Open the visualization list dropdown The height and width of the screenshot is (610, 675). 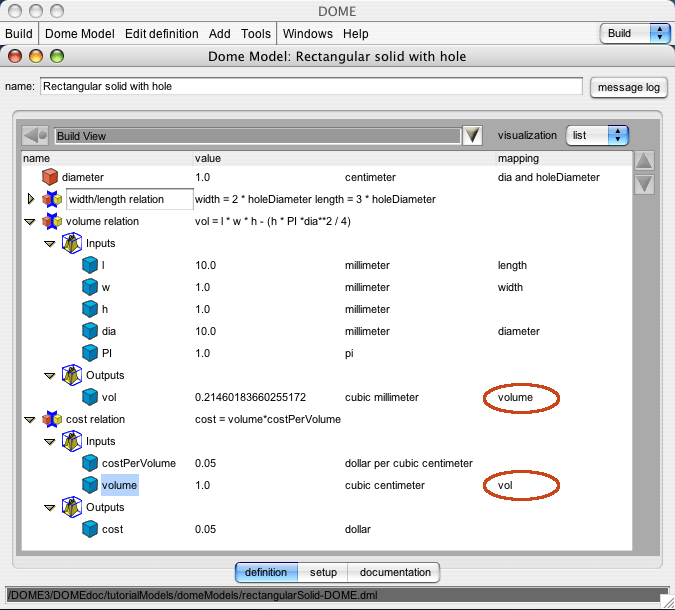point(598,136)
